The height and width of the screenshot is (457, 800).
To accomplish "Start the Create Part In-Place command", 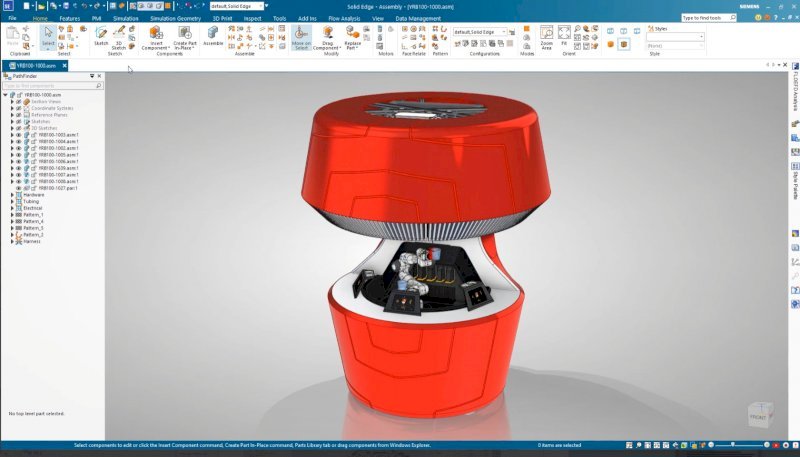I will pyautogui.click(x=185, y=38).
